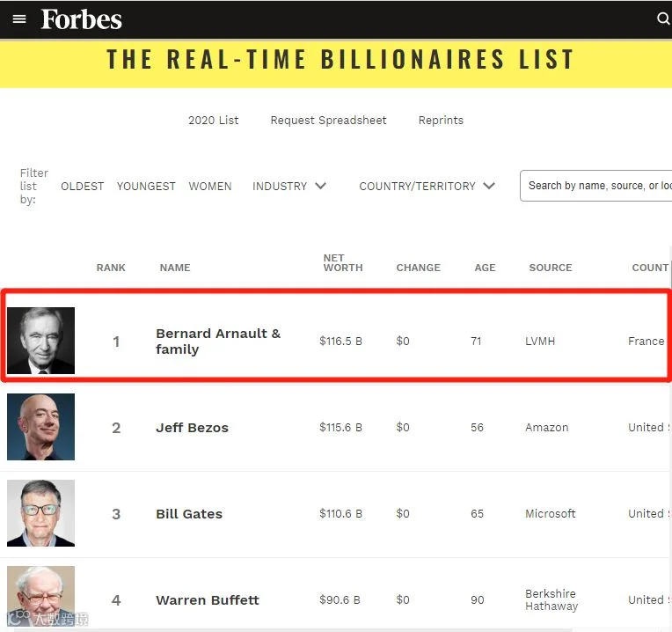Screen dimensions: 672x632
Task: Expand the Industry filter dropdown
Action: [x=289, y=186]
